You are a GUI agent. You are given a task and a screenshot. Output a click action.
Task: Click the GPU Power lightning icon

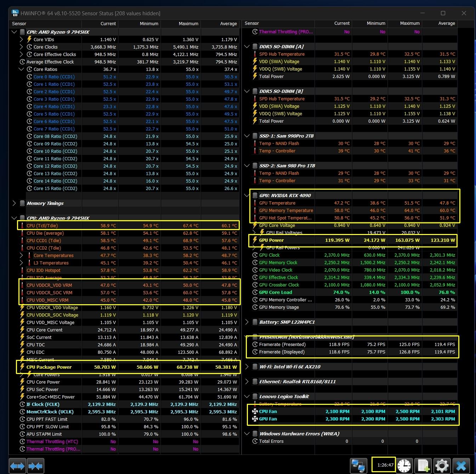pyautogui.click(x=255, y=240)
